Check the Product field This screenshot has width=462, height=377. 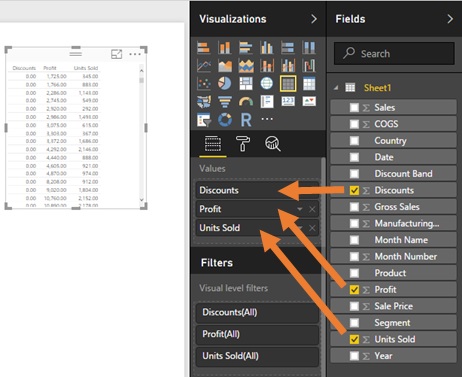354,273
